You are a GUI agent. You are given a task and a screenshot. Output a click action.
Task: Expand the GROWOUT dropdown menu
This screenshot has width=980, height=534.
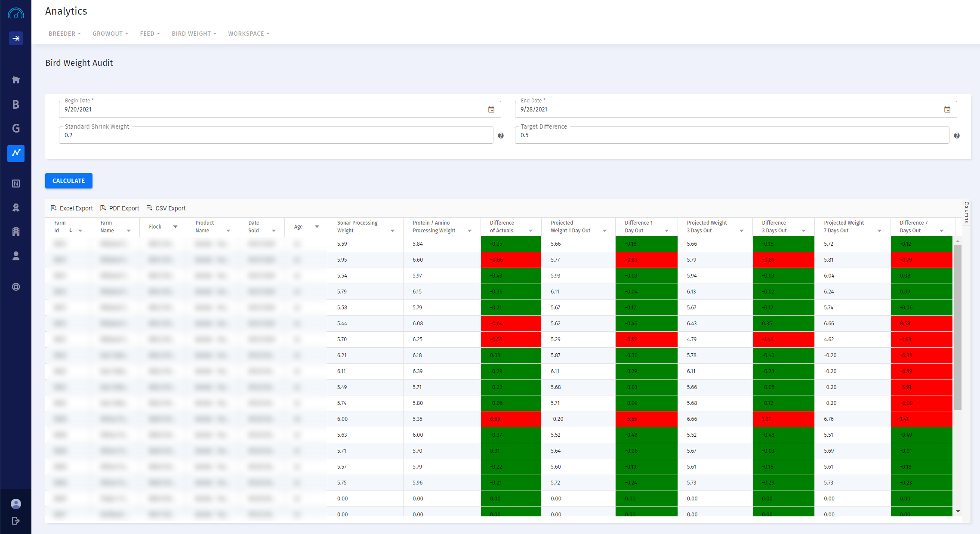coord(110,34)
